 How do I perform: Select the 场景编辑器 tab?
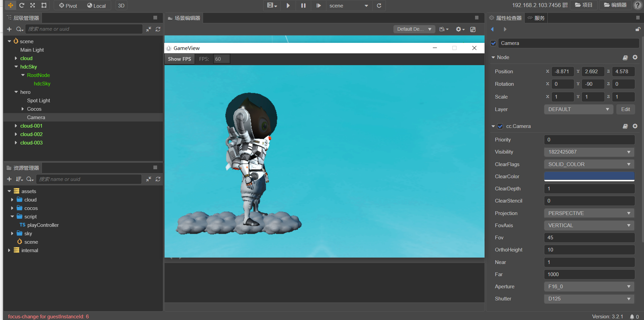[184, 18]
